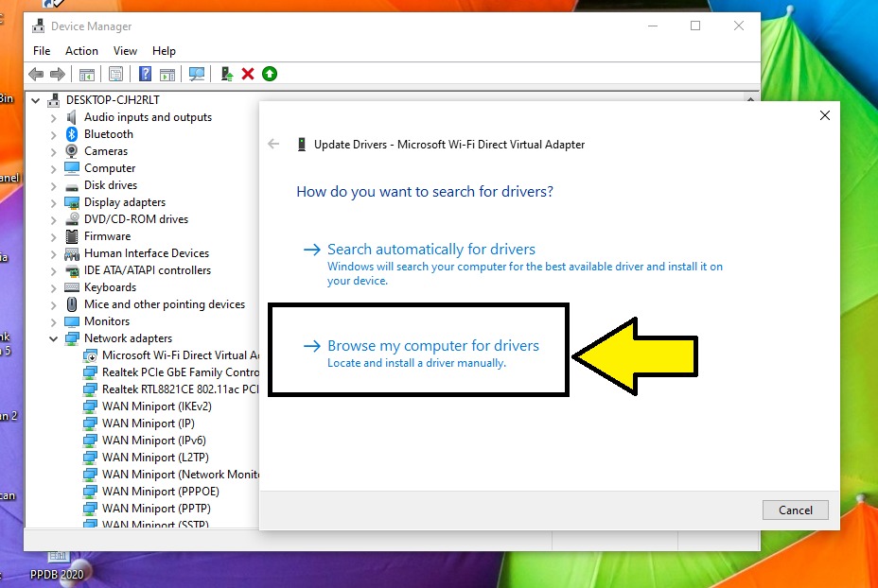
Task: Expand the Keyboards chevron
Action: tap(54, 288)
